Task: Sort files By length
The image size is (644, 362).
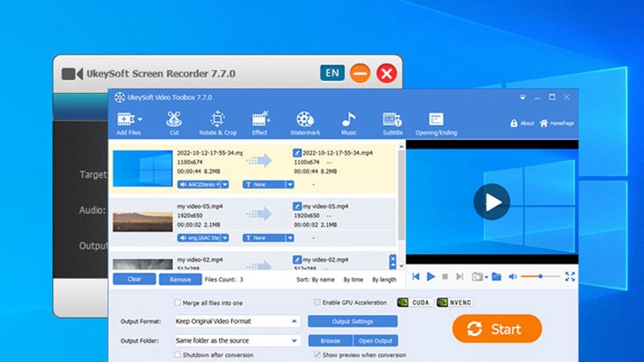Action: [384, 279]
